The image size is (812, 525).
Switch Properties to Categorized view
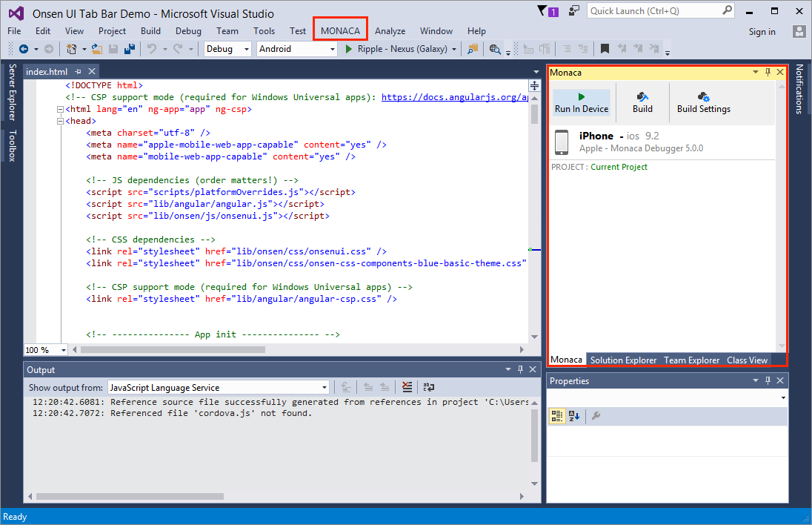tap(557, 416)
